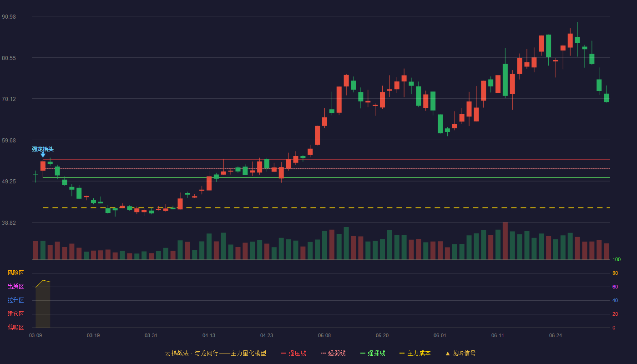Click the 59.68 price axis label
This screenshot has width=637, height=364.
point(9,140)
